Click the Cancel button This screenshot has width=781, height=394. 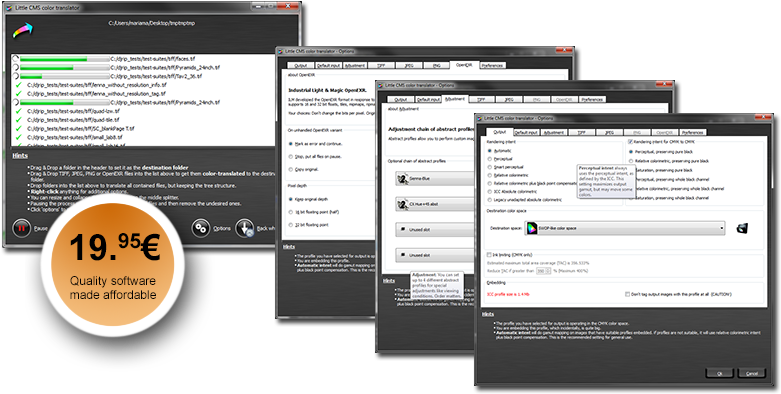click(x=752, y=373)
